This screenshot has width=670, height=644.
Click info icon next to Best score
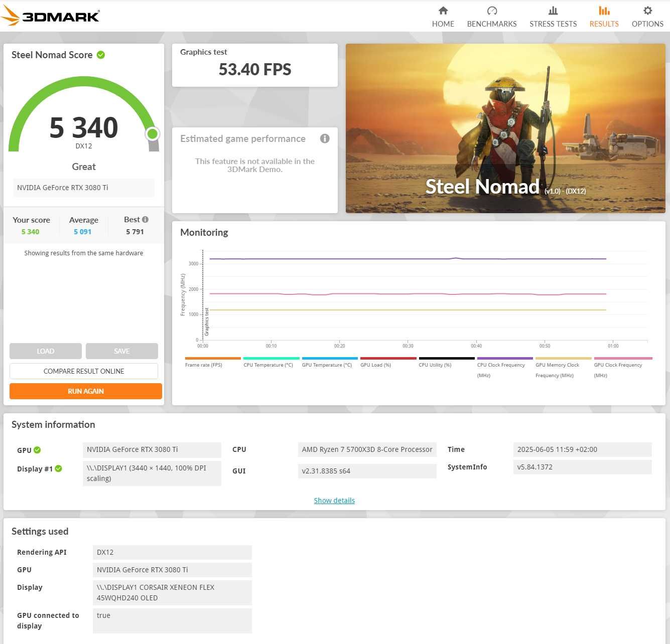[x=145, y=219]
